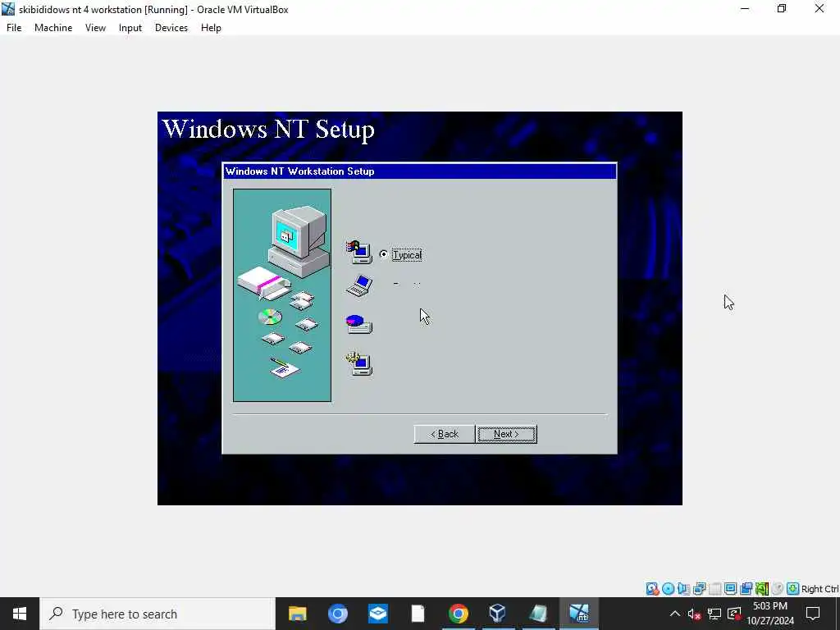Viewport: 840px width, 630px height.
Task: Click the sync display tray icon with red dot
Action: point(734,614)
